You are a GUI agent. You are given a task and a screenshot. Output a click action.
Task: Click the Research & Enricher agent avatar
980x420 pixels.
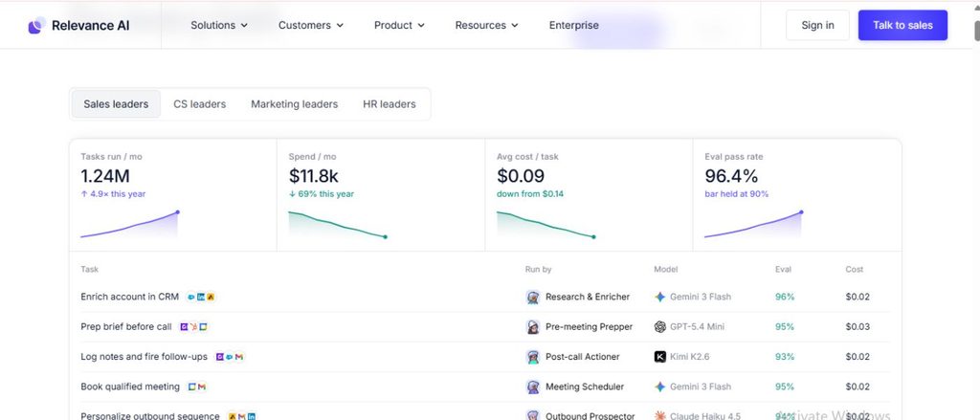click(532, 297)
